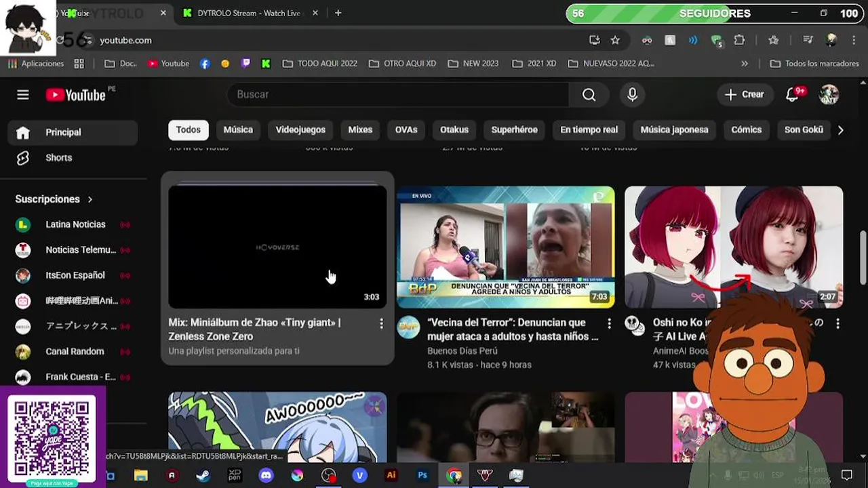868x488 pixels.
Task: Open the Latina Noticias channel avatar
Action: tap(23, 224)
